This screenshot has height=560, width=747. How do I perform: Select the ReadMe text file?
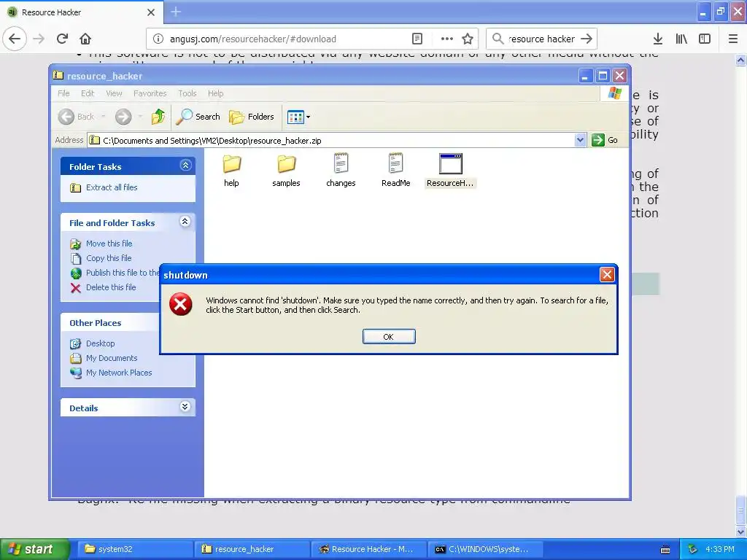(395, 171)
